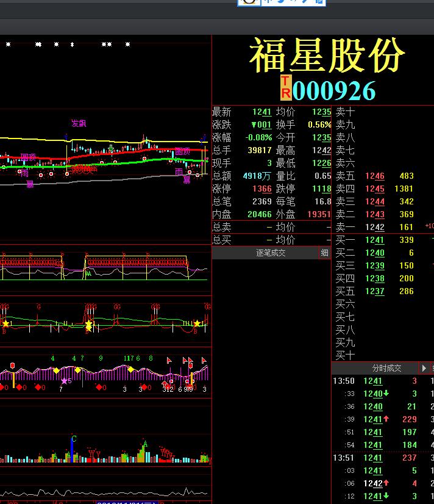This screenshot has height=504, width=434.
Task: Click the 每笔 value 16.8
Action: pos(323,201)
